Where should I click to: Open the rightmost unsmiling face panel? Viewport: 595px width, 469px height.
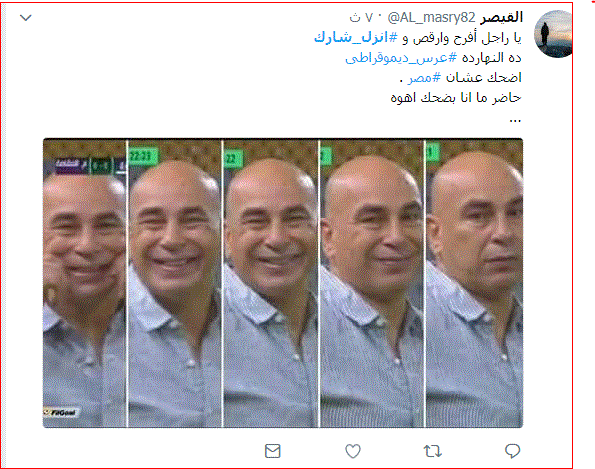(x=474, y=283)
